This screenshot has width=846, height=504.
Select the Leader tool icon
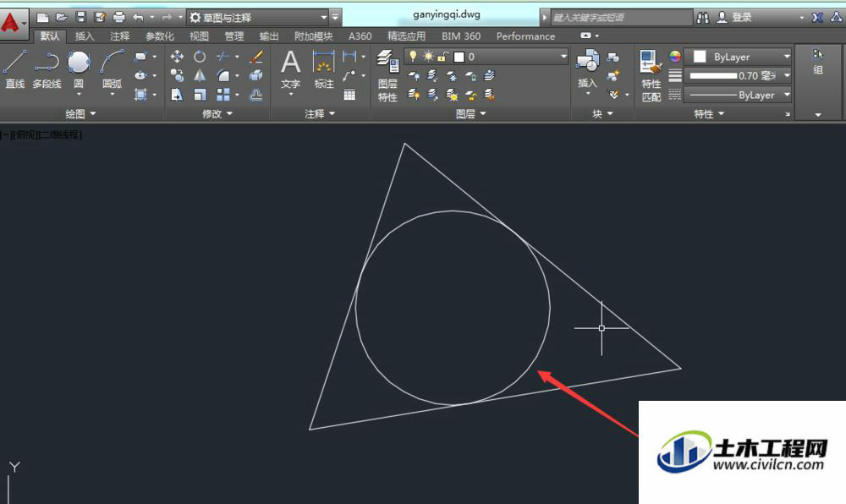[x=349, y=75]
